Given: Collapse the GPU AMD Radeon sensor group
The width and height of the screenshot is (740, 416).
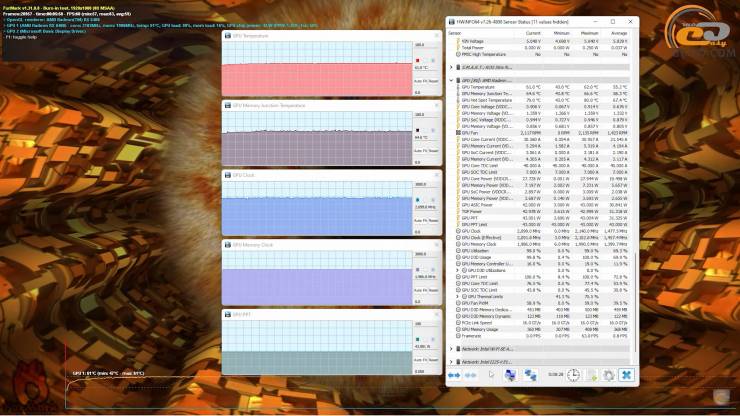Looking at the screenshot, I should (x=451, y=80).
